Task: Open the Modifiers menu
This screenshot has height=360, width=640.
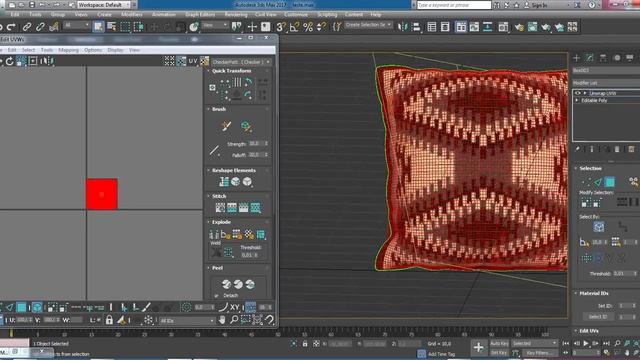Action: click(131, 14)
